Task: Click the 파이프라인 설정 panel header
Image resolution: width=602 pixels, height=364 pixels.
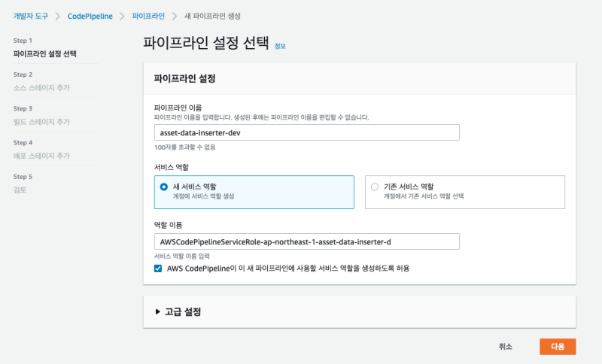Action: (x=185, y=78)
